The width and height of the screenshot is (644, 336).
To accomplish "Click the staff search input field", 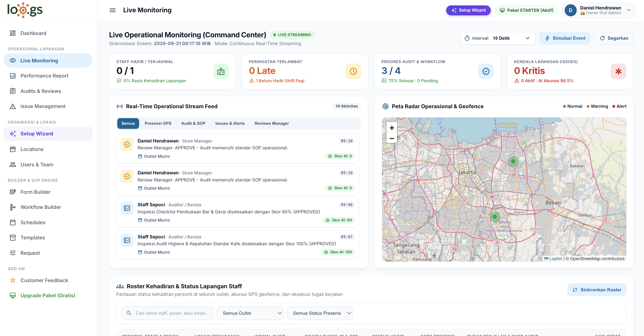I will coord(167,313).
